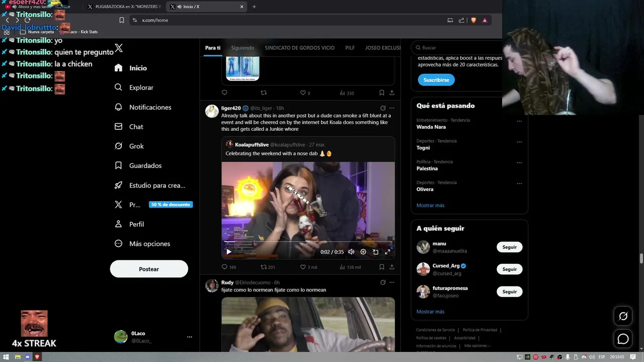644x362 pixels.
Task: Switch to SINDICATO DE GORDOS VICIO tab
Action: [x=299, y=48]
